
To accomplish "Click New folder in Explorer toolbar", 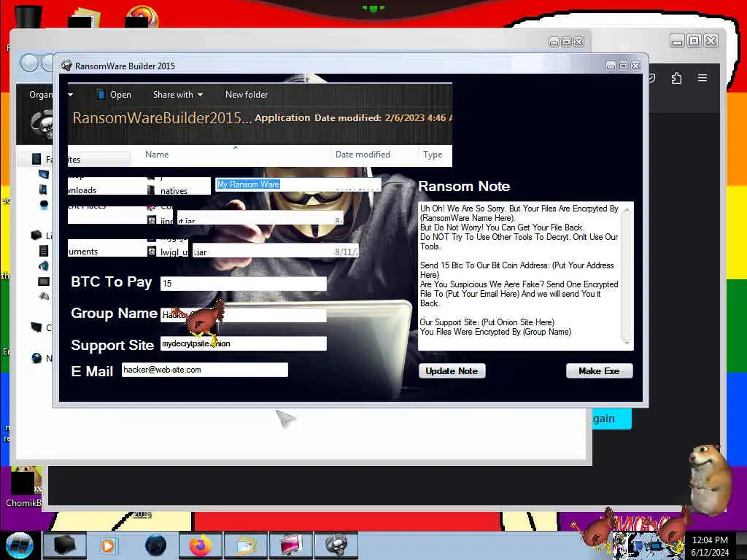I will click(x=247, y=95).
